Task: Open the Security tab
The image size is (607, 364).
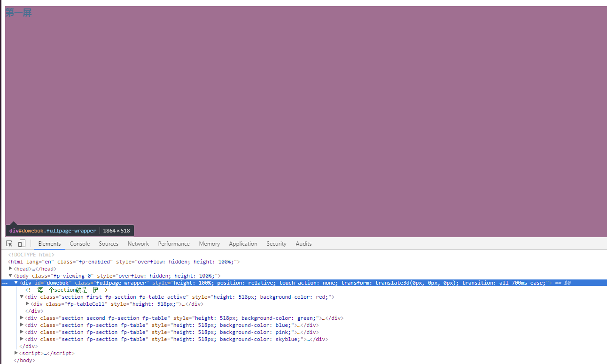Action: click(276, 244)
